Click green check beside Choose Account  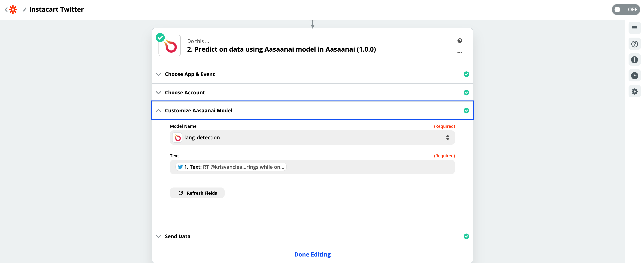(x=466, y=93)
